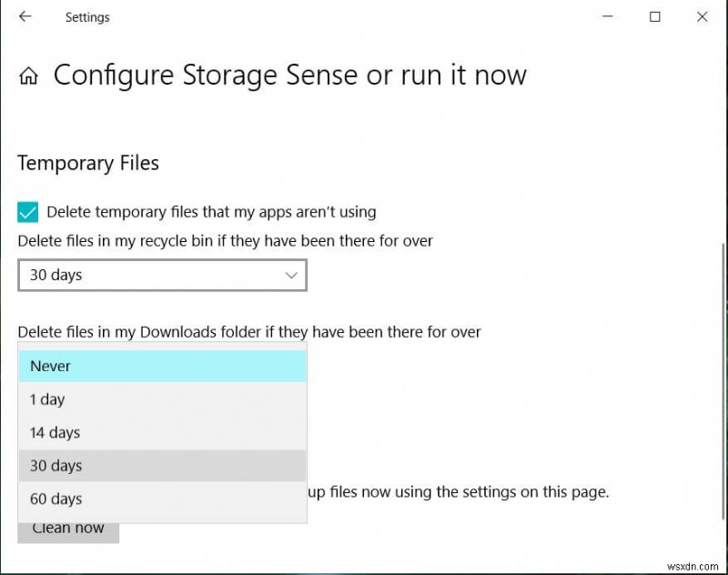Go back using the arrow in title bar
Image resolution: width=728 pixels, height=575 pixels.
pos(25,17)
